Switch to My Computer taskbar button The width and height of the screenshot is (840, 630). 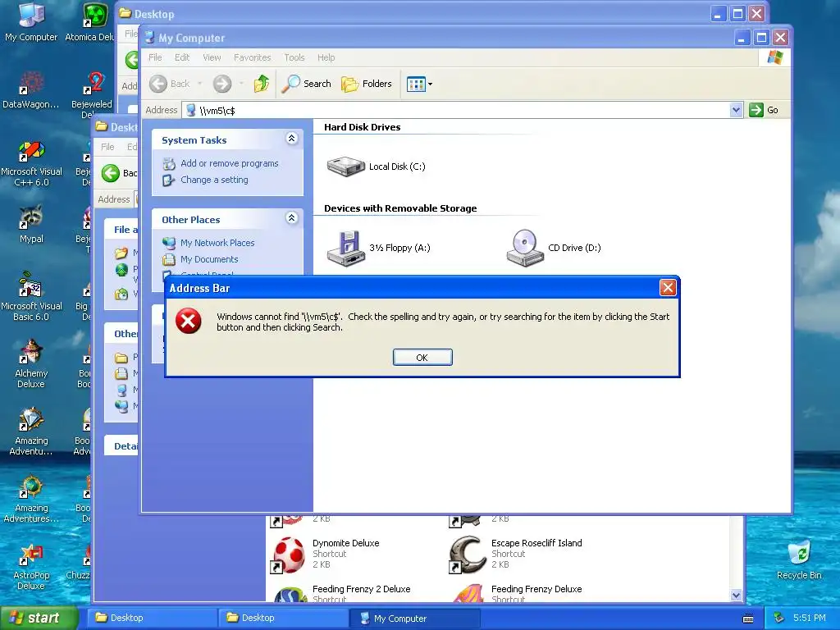click(x=414, y=619)
